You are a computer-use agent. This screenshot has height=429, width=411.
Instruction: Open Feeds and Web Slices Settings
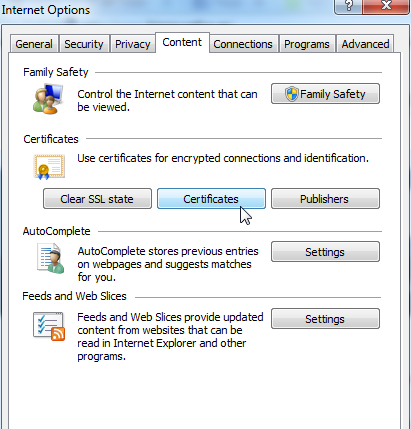pyautogui.click(x=325, y=319)
